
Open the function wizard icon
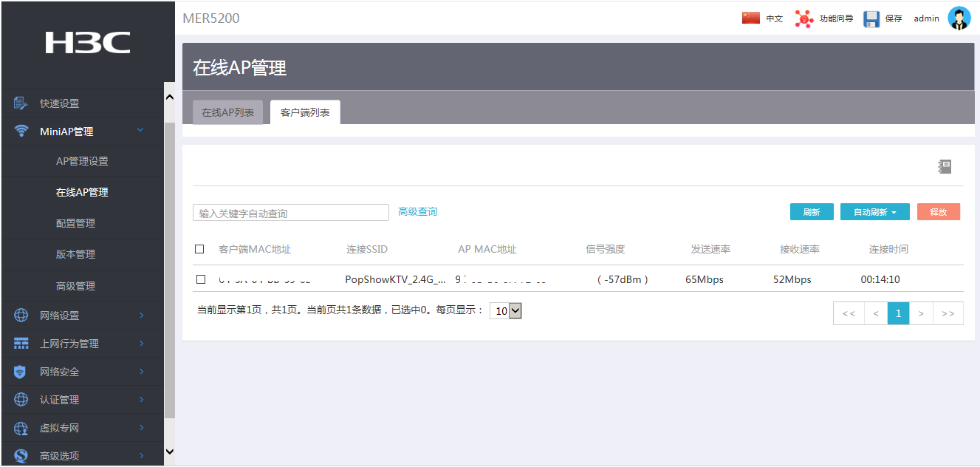coord(803,18)
